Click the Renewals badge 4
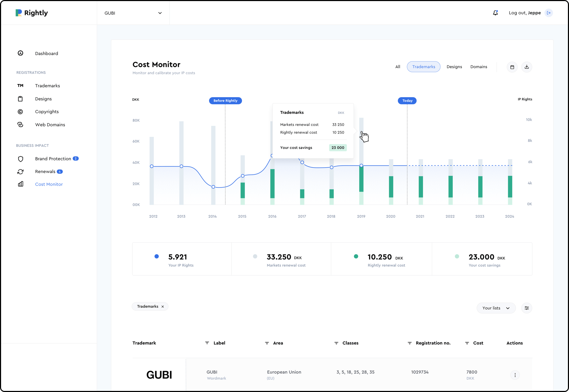Image resolution: width=569 pixels, height=392 pixels. [x=60, y=172]
